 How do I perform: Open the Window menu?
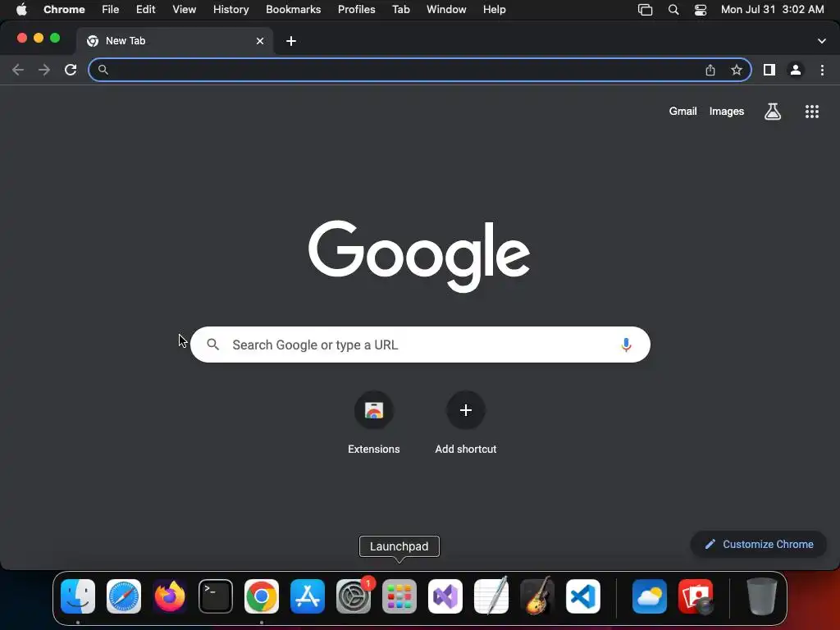[446, 10]
